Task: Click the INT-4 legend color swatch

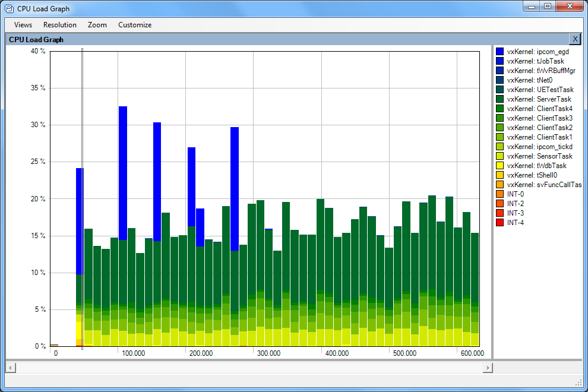Action: click(x=500, y=223)
